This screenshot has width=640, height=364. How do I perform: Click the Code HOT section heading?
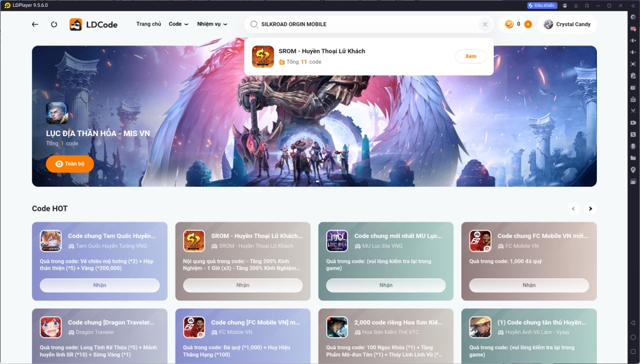(50, 209)
